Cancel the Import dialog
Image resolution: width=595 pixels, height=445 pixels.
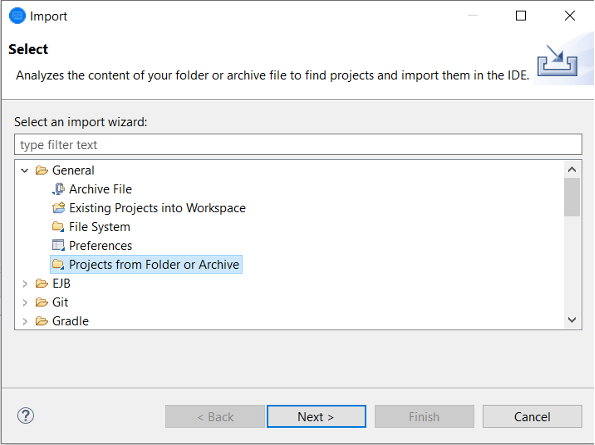pyautogui.click(x=532, y=417)
